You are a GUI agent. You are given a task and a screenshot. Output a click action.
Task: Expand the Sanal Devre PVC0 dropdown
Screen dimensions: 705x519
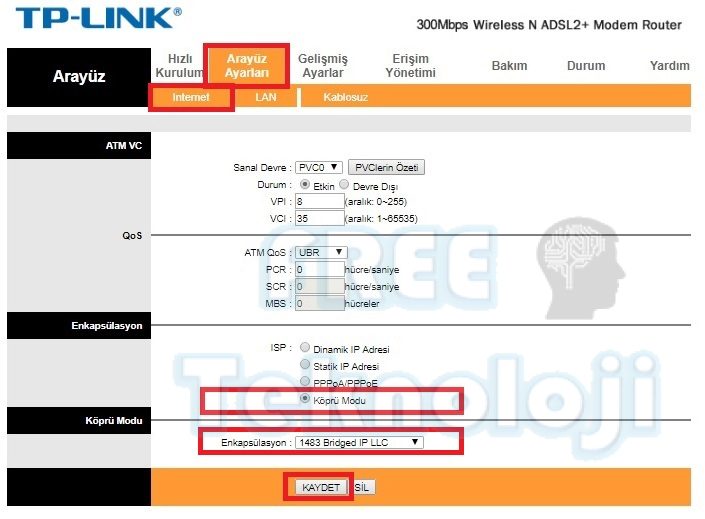click(319, 167)
